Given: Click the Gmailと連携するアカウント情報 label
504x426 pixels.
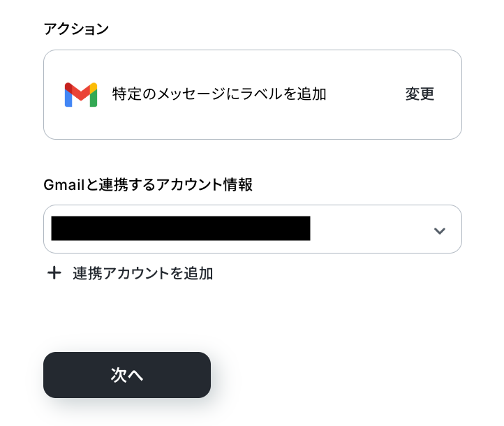Looking at the screenshot, I should tap(148, 184).
